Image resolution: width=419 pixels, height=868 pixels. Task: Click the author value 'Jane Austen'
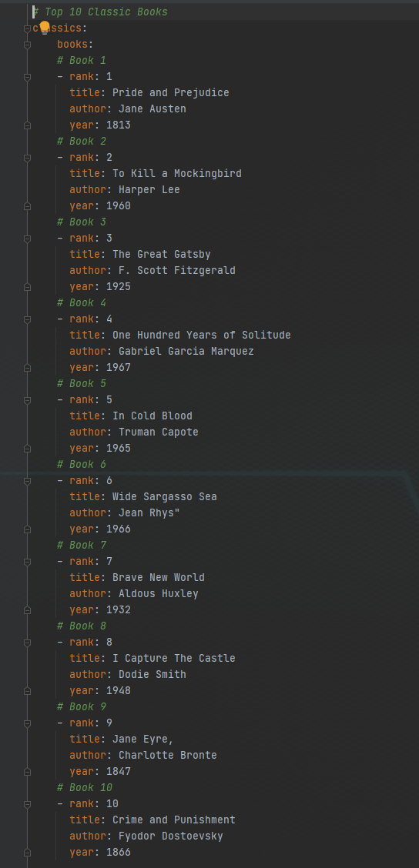click(x=153, y=109)
